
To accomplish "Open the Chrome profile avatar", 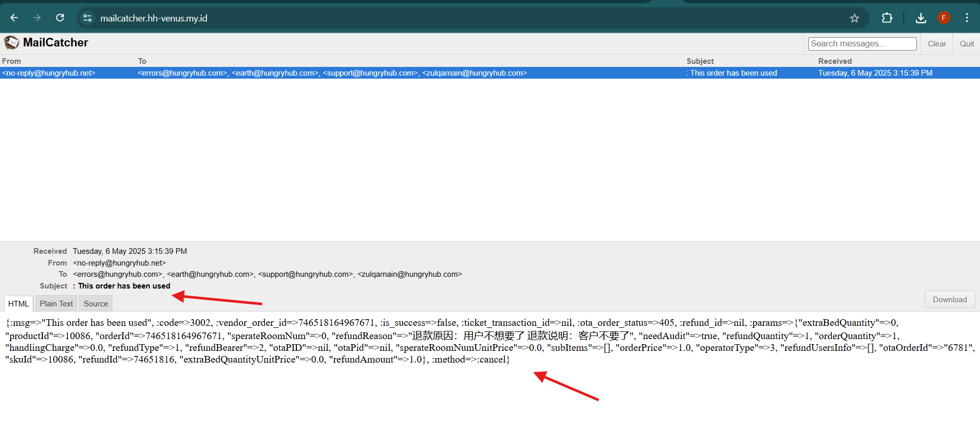I will 944,18.
